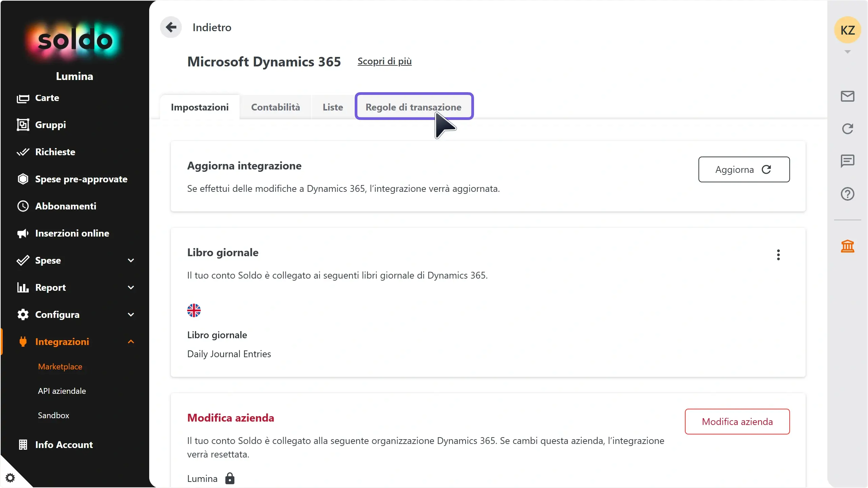Open the mail envelope icon
The image size is (868, 488).
tap(847, 96)
